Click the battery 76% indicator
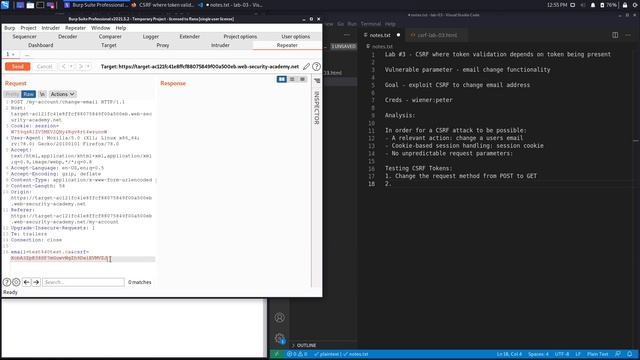This screenshot has width=640, height=360. point(608,5)
